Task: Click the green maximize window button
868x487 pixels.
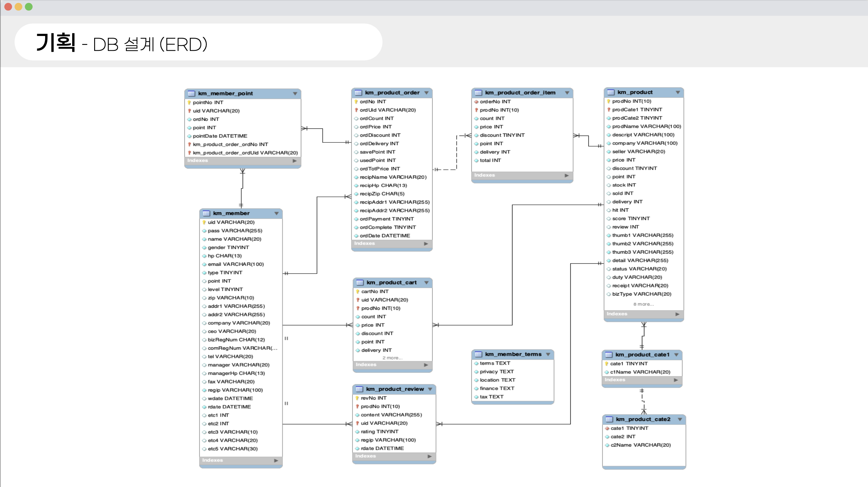Action: pos(29,7)
